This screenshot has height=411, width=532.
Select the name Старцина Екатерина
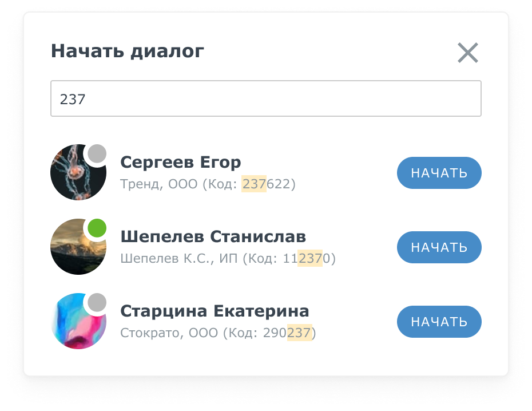[215, 311]
